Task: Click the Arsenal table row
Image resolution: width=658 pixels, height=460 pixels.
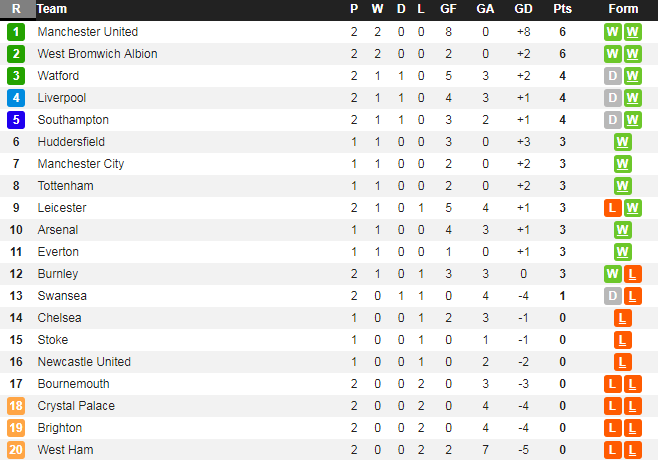Action: [x=300, y=230]
